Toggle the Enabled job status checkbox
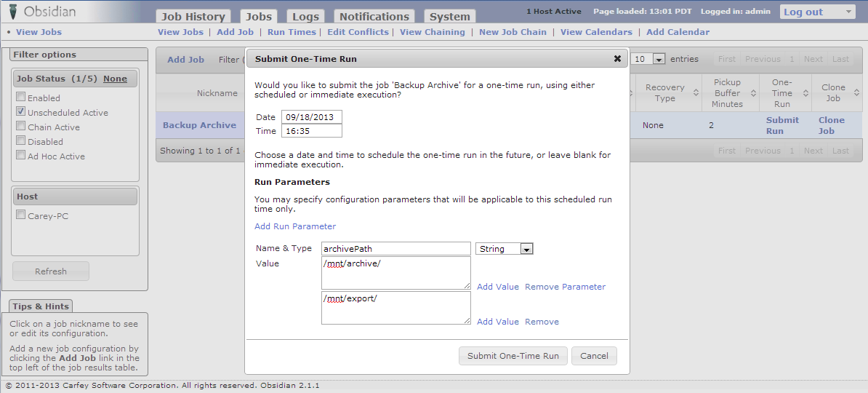 point(21,98)
